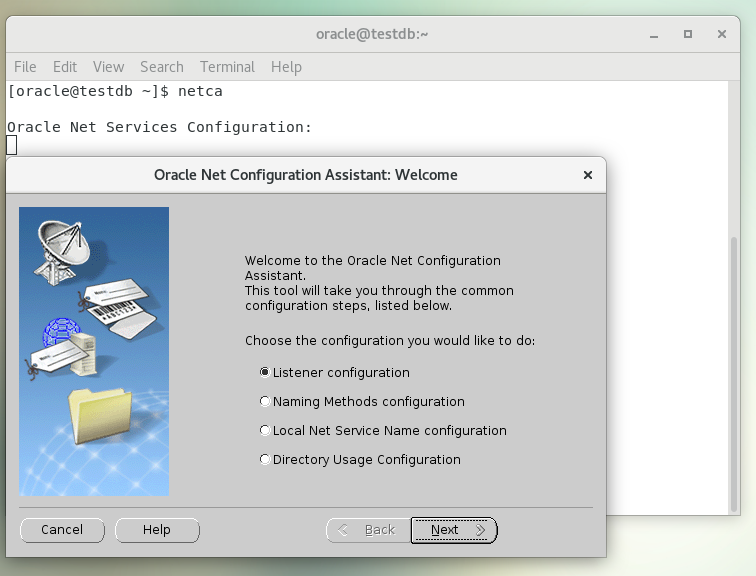The width and height of the screenshot is (756, 576).
Task: Open Help in the assistant dialog
Action: [156, 530]
